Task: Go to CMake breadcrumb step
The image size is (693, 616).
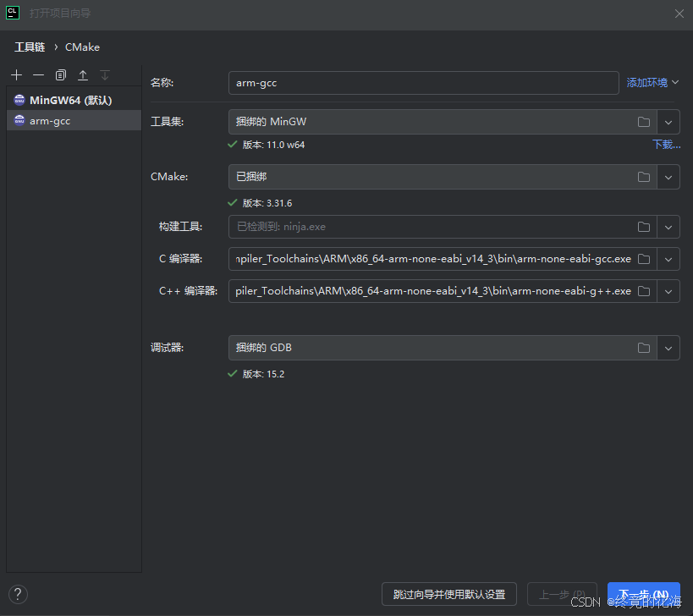Action: click(x=82, y=47)
